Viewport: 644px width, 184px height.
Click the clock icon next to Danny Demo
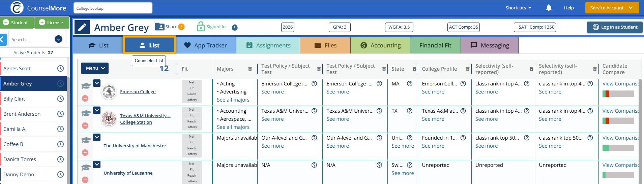pyautogui.click(x=60, y=175)
